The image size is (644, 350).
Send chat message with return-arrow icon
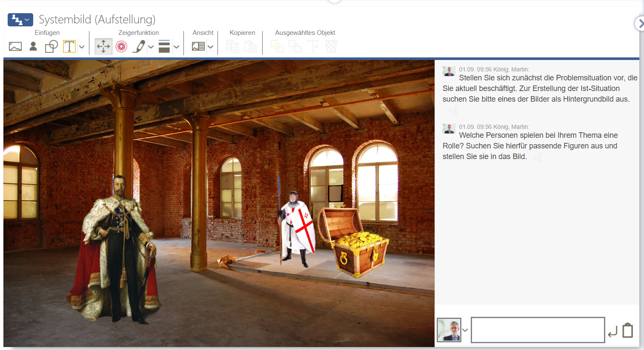click(613, 331)
